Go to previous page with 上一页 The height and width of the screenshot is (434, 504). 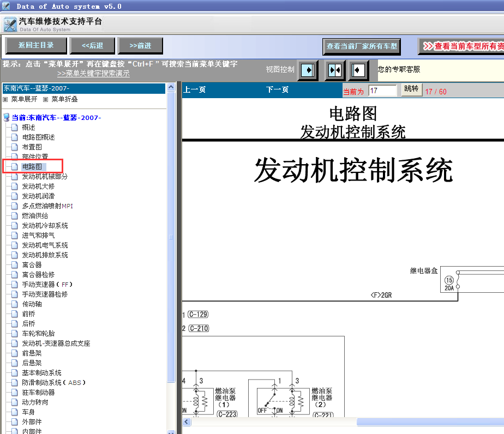click(195, 89)
